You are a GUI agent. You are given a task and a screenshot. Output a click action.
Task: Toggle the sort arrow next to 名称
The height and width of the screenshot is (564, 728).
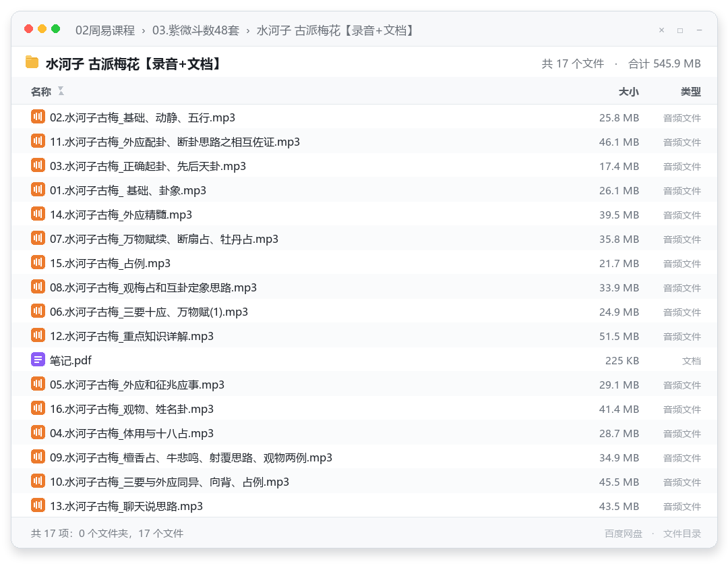pos(61,91)
